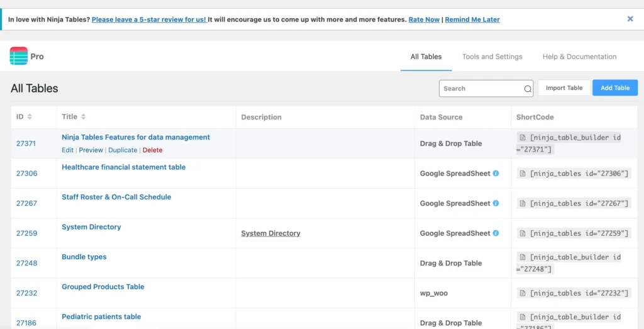Open the Help & Documentation tab
Screen dimensions: 644x329
pos(579,57)
